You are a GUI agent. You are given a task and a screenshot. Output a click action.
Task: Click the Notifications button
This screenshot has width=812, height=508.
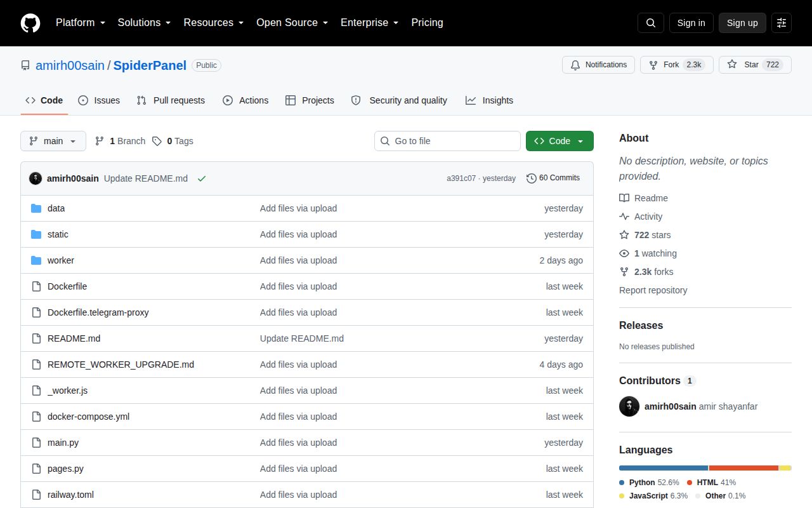click(598, 65)
